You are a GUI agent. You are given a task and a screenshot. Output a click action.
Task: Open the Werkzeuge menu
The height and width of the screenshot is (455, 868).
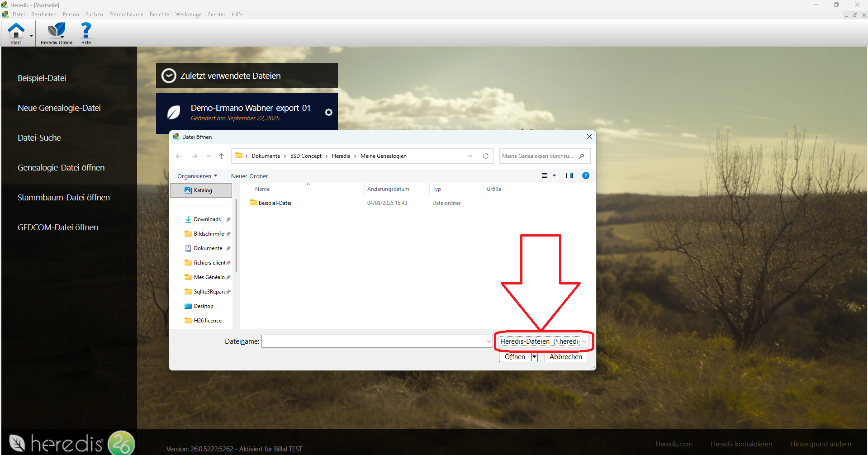[x=188, y=14]
